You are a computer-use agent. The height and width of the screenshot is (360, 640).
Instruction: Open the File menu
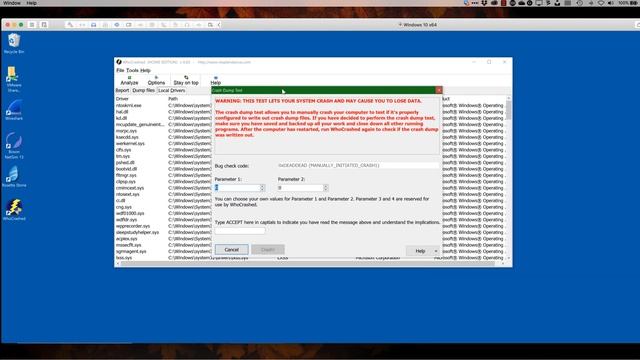click(120, 70)
